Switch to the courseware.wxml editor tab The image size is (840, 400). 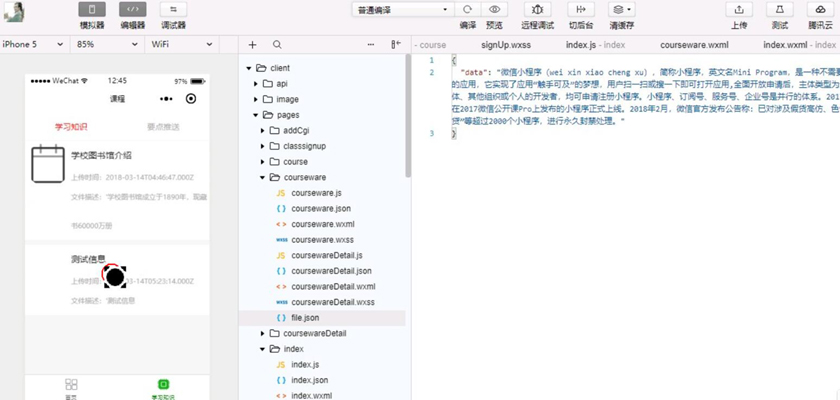[x=694, y=45]
